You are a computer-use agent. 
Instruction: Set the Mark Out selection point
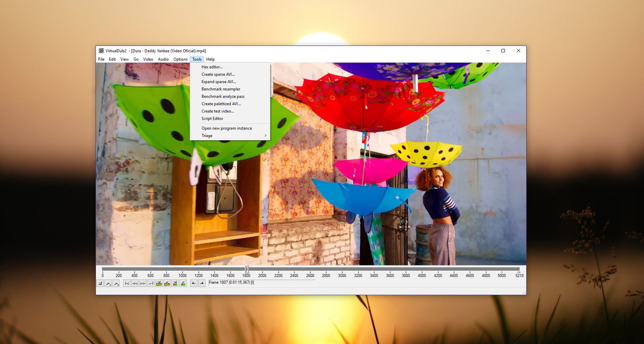pos(202,283)
